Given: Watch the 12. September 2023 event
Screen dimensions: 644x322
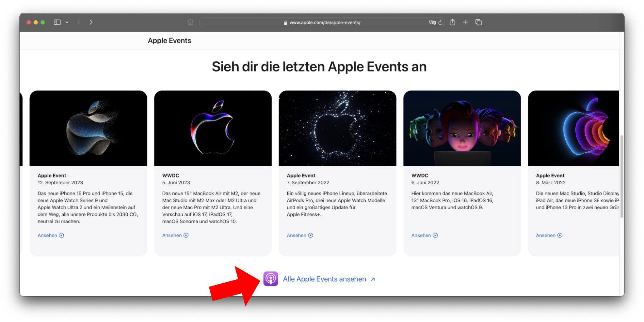Looking at the screenshot, I should 50,235.
